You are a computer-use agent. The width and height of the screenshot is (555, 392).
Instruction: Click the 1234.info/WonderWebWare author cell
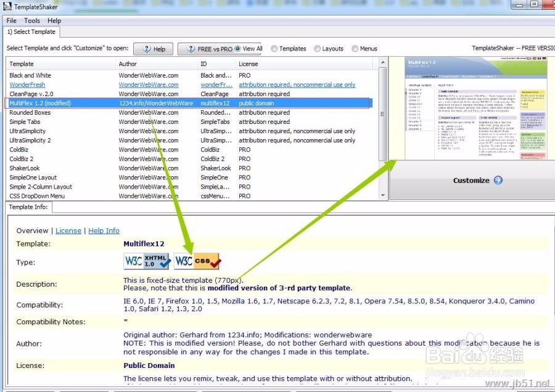point(156,103)
